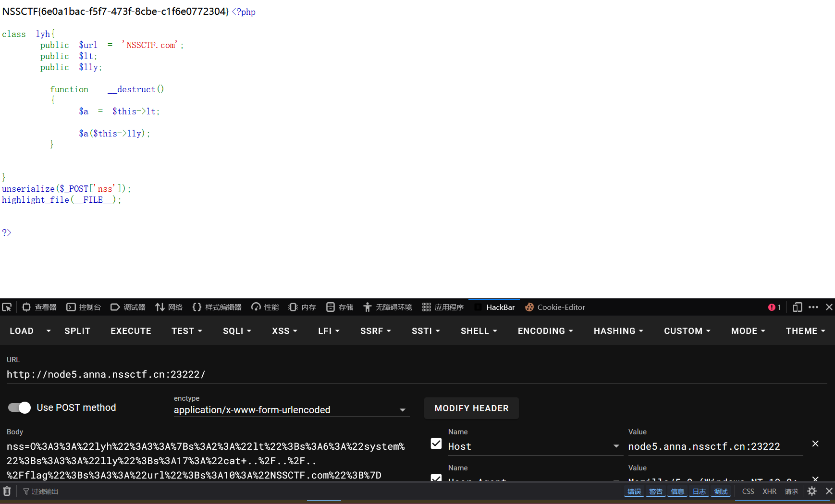Switch to the Console (控制台) tab
Viewport: 835px width, 504px height.
click(x=84, y=307)
